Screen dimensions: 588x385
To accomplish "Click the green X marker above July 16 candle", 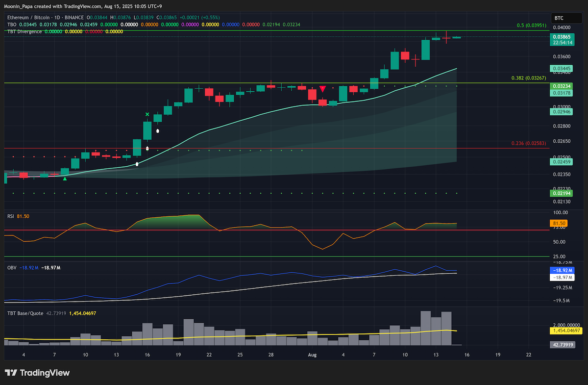I will [x=147, y=114].
